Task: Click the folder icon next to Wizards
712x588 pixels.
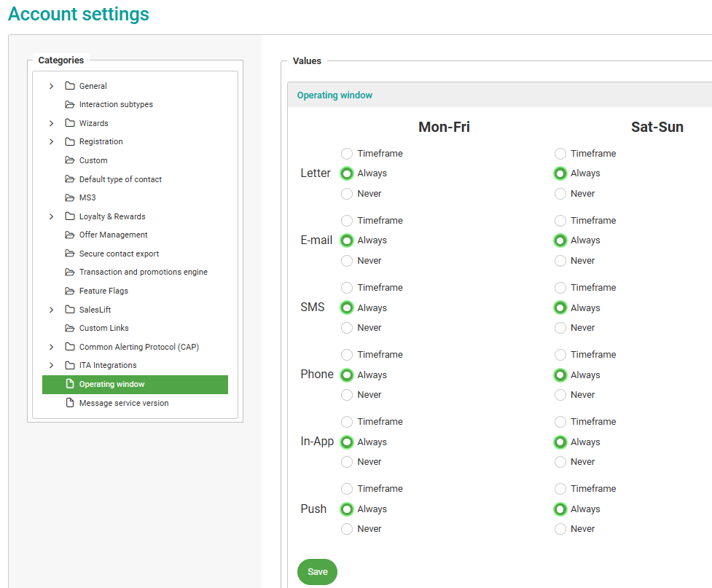Action: pyautogui.click(x=70, y=123)
